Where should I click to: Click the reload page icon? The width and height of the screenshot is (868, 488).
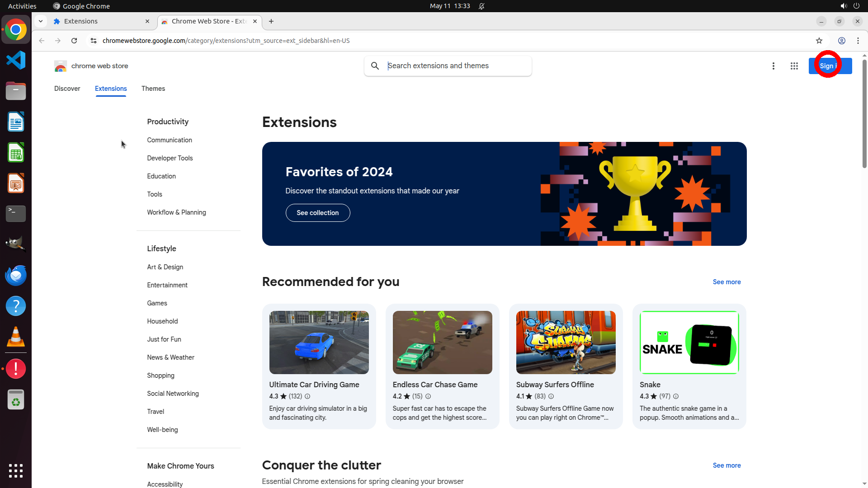(x=74, y=41)
